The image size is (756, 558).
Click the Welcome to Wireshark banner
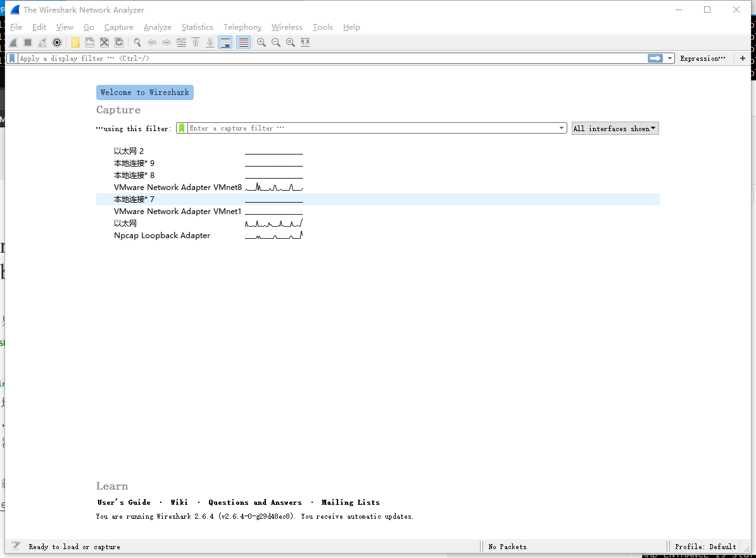pyautogui.click(x=144, y=92)
